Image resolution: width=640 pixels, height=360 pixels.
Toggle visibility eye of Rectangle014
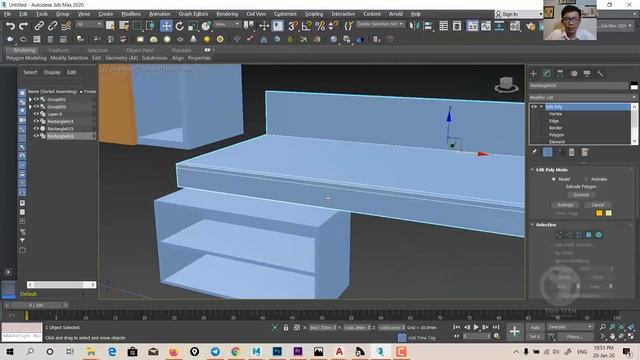click(x=36, y=121)
